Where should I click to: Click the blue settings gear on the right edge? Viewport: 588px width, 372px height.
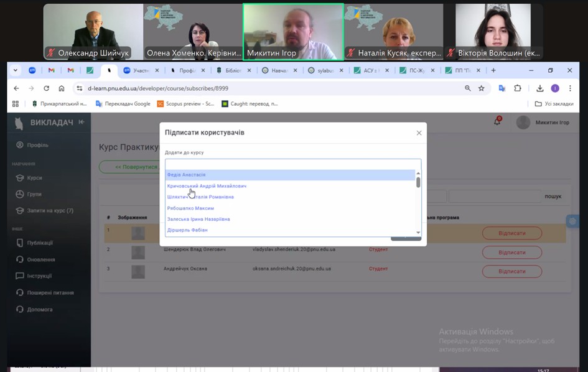(x=572, y=221)
